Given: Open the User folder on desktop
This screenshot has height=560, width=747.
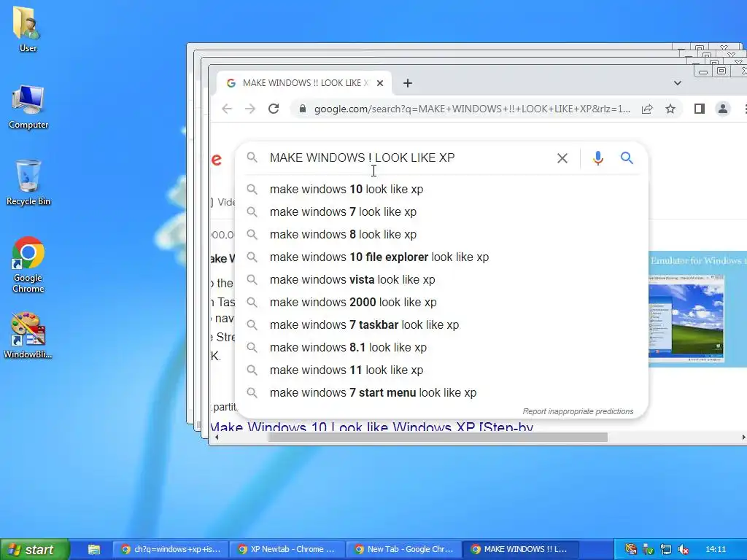Looking at the screenshot, I should coord(28,28).
